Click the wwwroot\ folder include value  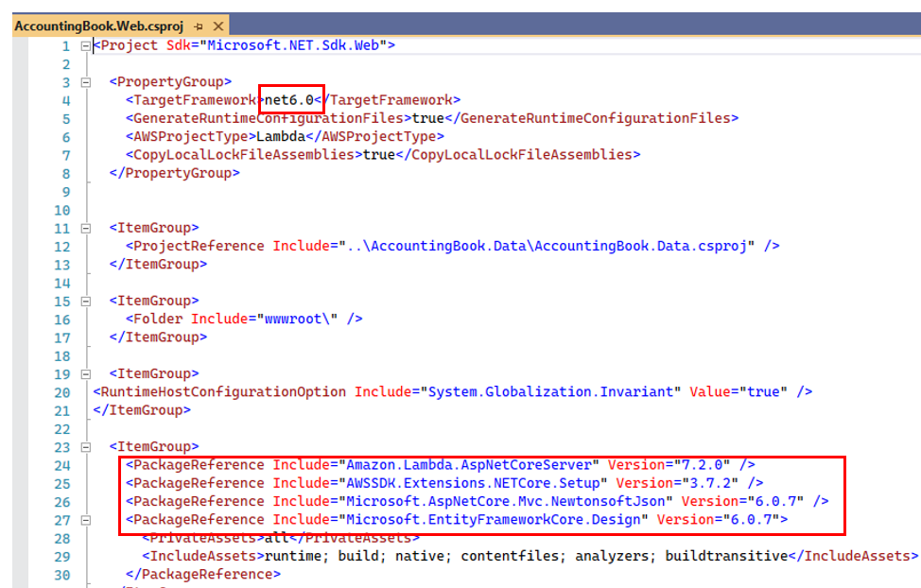[297, 319]
